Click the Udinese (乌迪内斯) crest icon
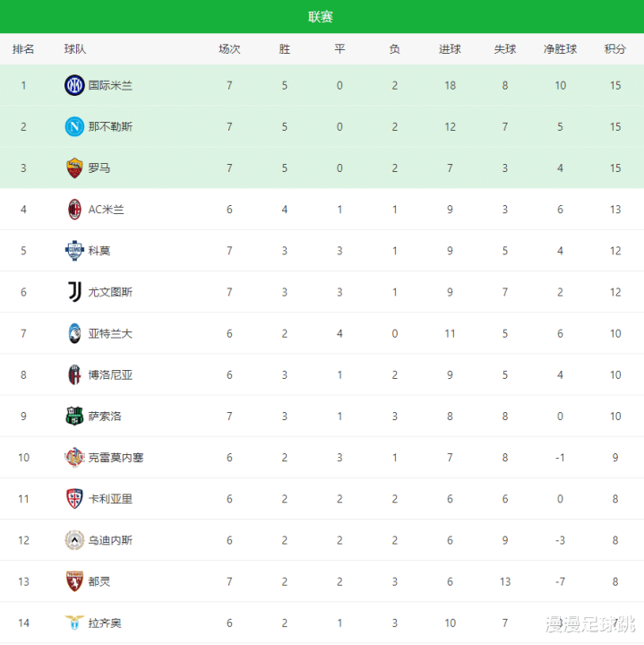 (x=73, y=539)
